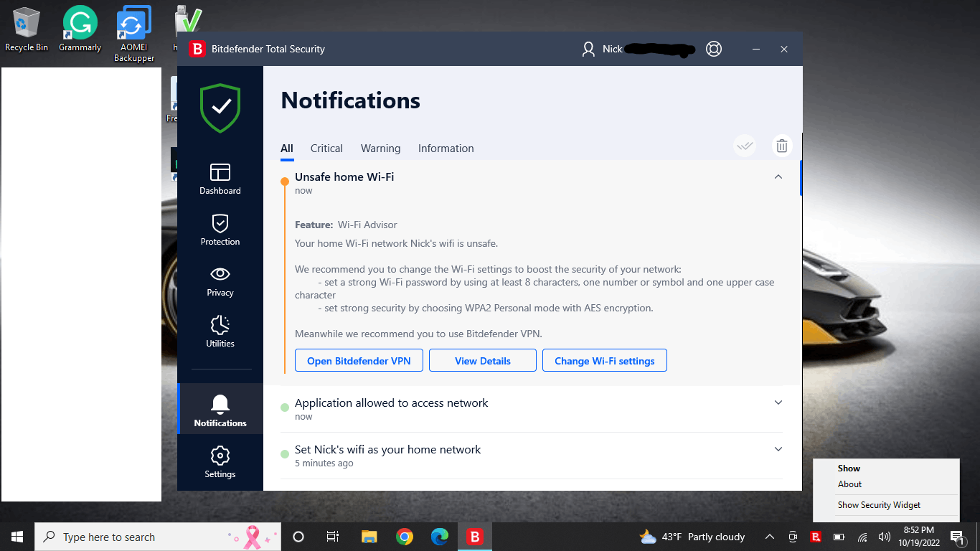Switch to the Information tab

tap(446, 149)
